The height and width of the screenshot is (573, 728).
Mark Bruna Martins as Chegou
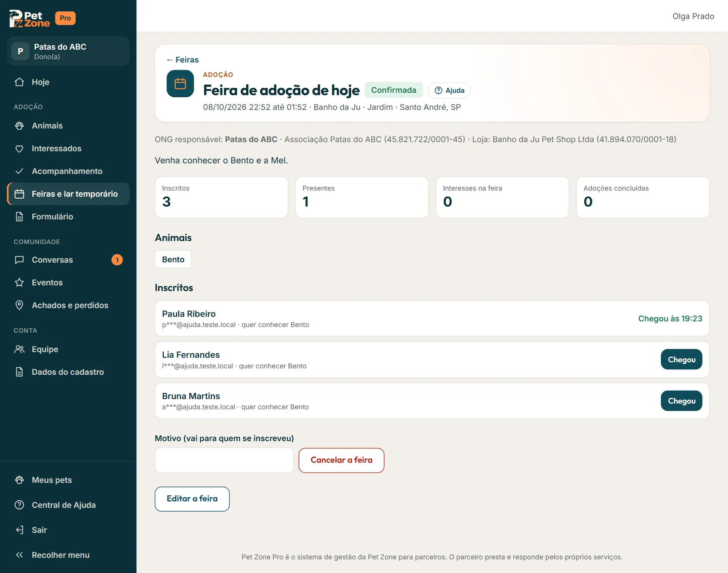[x=681, y=401]
